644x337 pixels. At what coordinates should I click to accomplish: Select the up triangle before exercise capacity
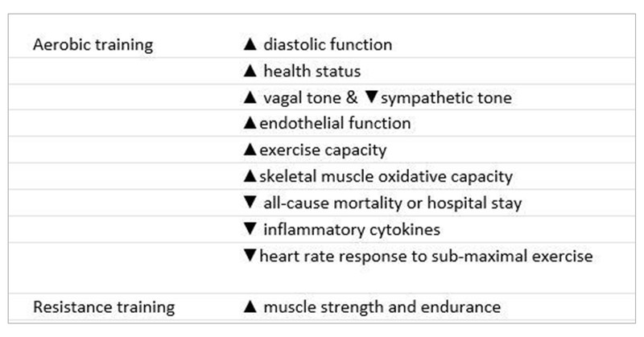(x=250, y=150)
